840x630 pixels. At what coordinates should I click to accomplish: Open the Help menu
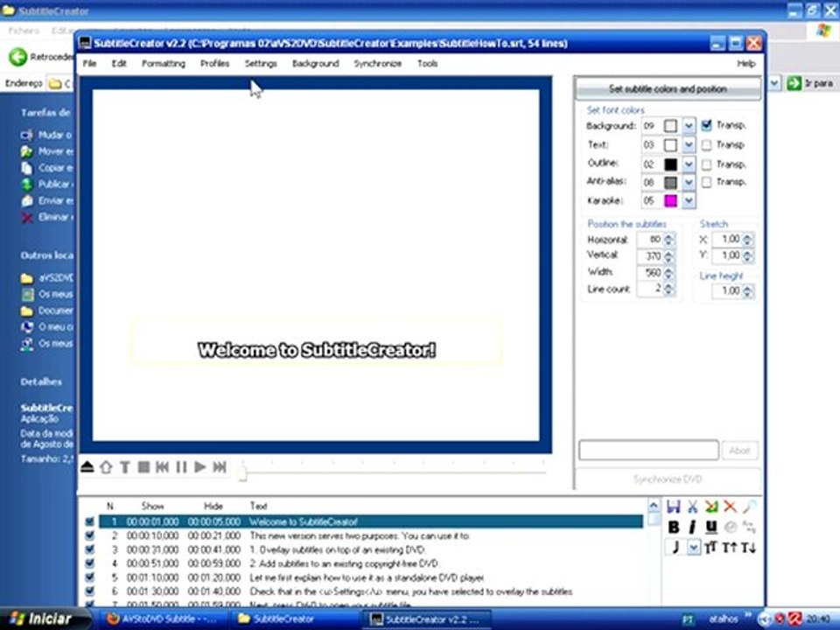746,63
